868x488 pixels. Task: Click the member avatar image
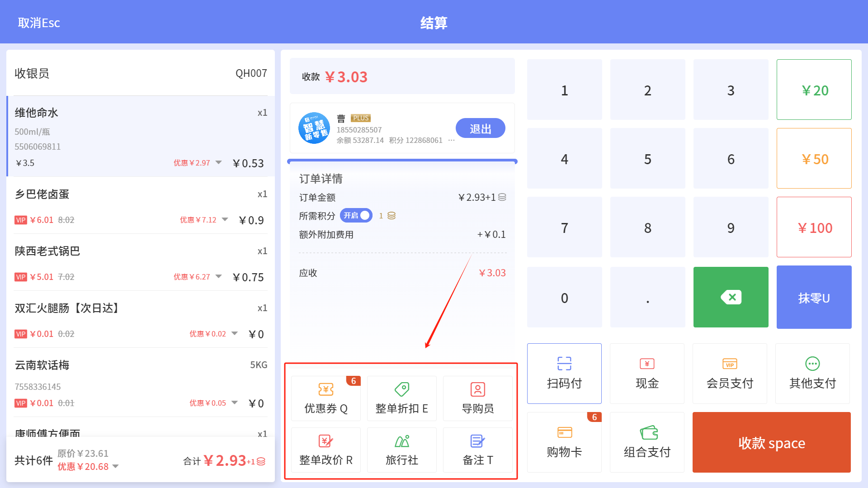pos(314,128)
